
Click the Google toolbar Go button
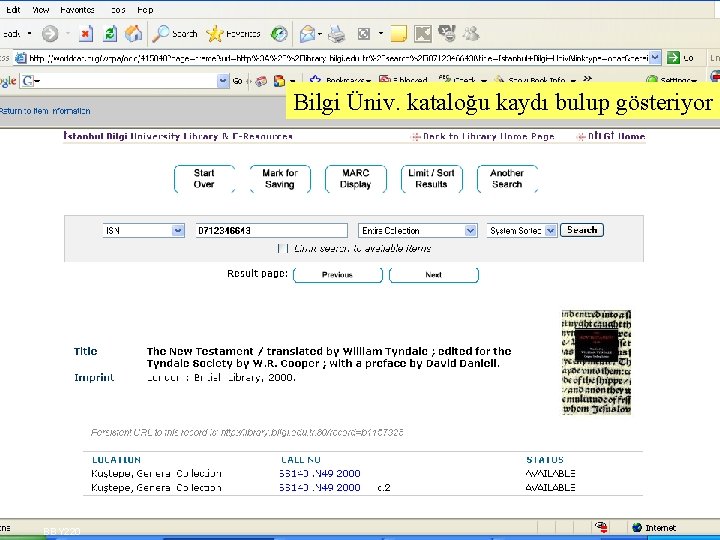[237, 81]
